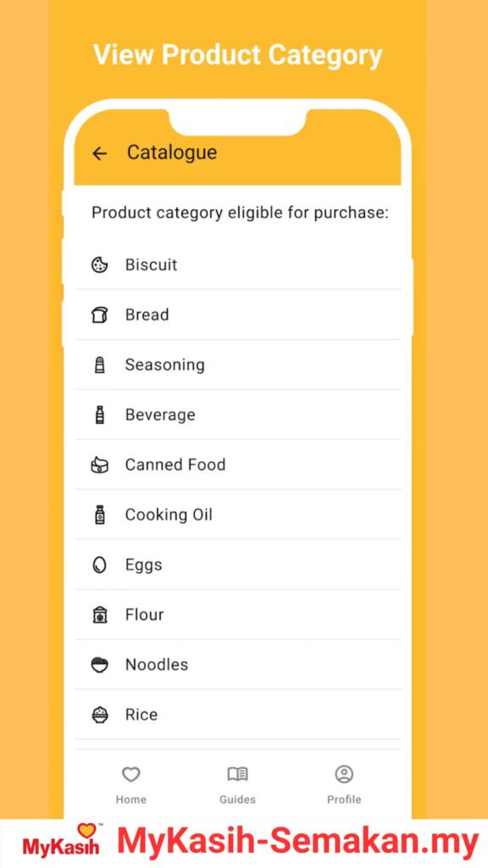Click the Noodles bowl icon
488x868 pixels.
point(100,665)
